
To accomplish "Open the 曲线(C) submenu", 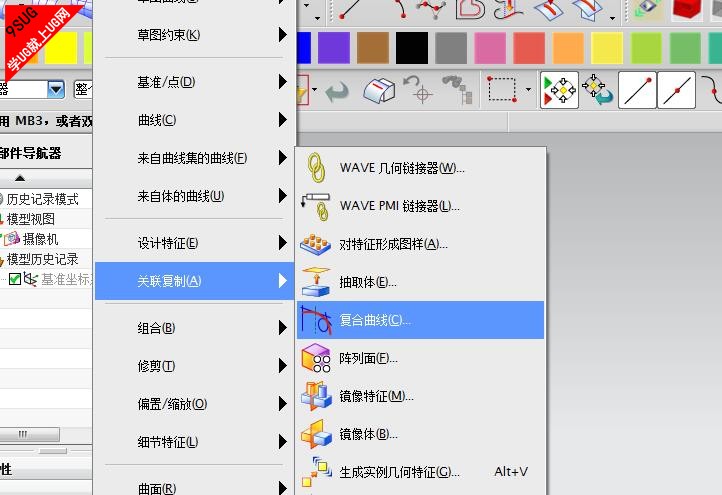I will (194, 120).
